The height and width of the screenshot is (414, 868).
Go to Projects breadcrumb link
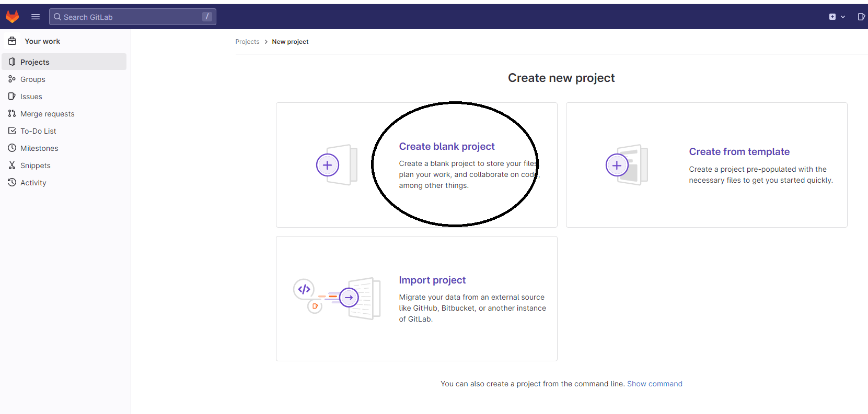click(x=247, y=42)
